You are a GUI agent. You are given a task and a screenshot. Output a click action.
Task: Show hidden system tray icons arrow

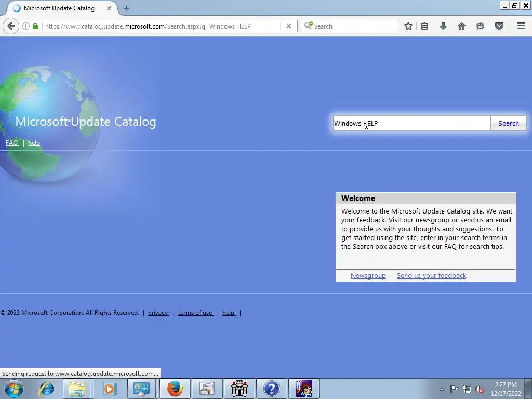click(442, 389)
